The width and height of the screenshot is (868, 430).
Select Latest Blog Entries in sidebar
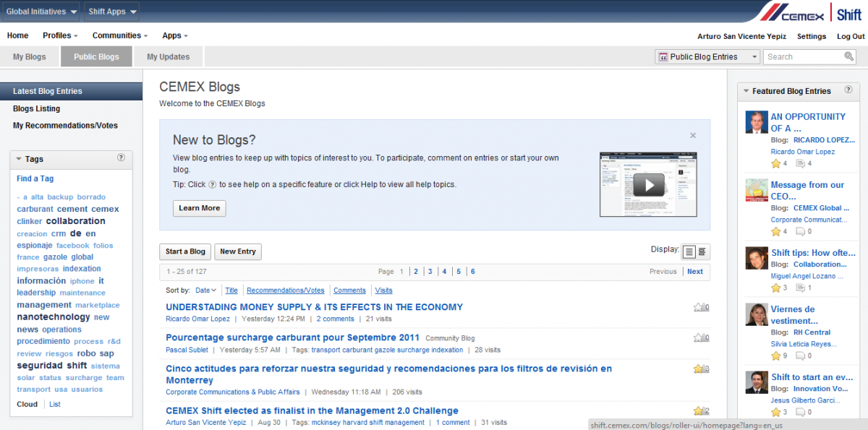coord(71,91)
